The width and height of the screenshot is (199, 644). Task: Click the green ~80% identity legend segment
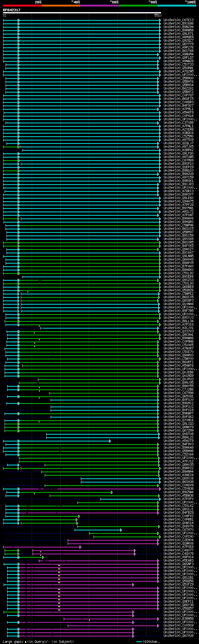138,6
